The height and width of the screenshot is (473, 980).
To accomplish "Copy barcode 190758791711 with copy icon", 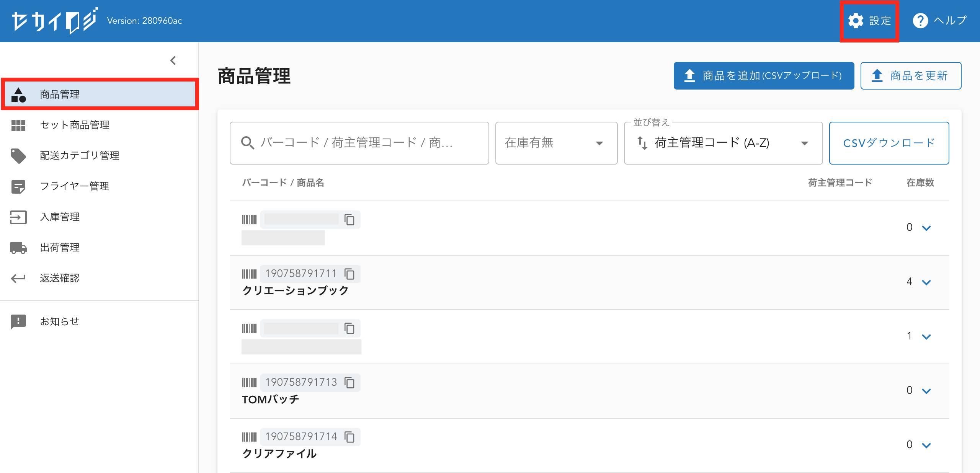I will click(x=349, y=274).
